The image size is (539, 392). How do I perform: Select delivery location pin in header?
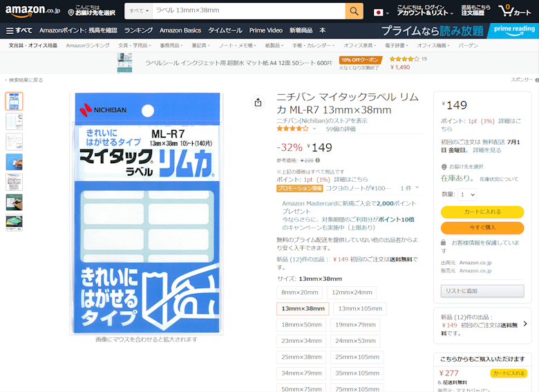click(91, 10)
